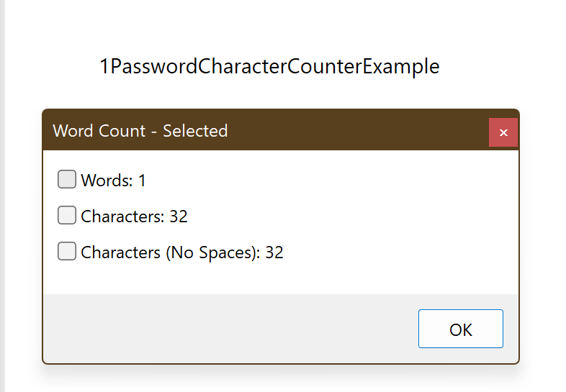The width and height of the screenshot is (566, 392).
Task: Click the leading 1 of the document text
Action: [x=104, y=66]
